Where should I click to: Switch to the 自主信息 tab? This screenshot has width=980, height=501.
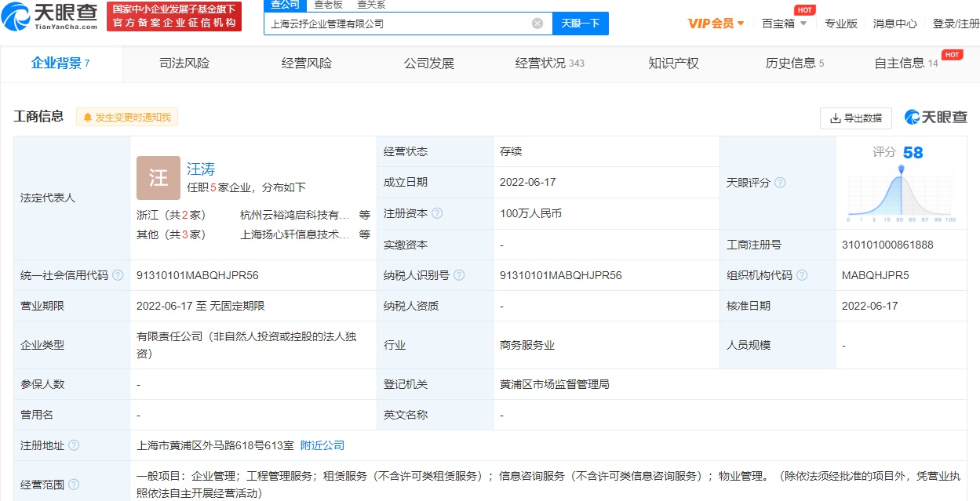pos(906,64)
